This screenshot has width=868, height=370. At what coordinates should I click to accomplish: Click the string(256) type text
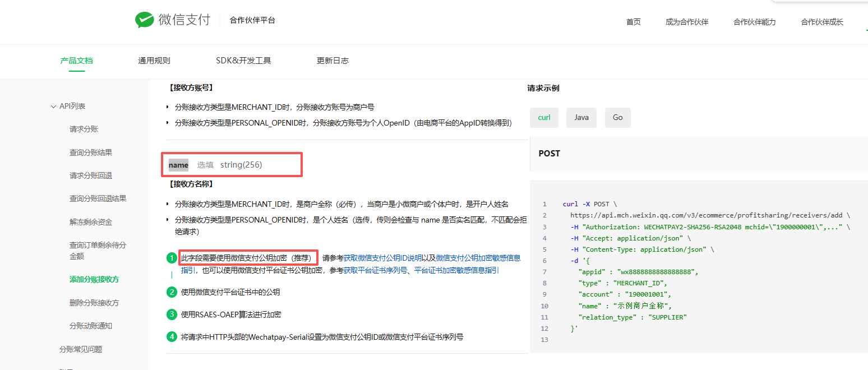click(x=241, y=165)
